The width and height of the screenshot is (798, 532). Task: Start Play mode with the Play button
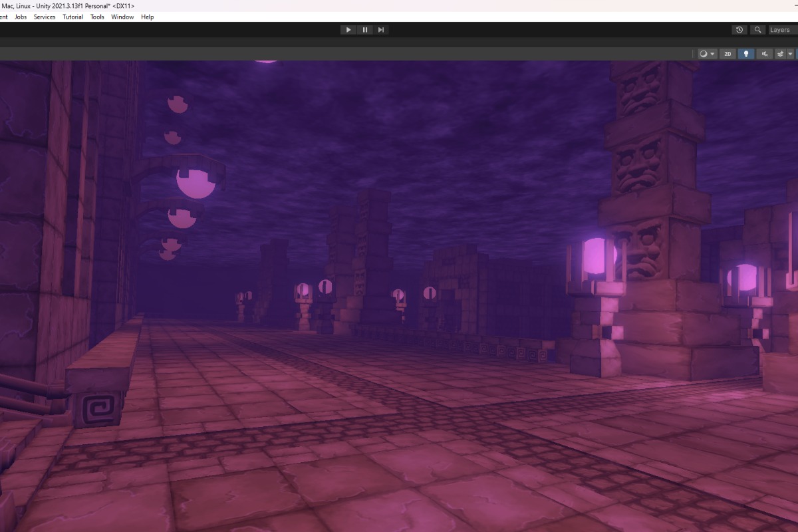pyautogui.click(x=348, y=30)
